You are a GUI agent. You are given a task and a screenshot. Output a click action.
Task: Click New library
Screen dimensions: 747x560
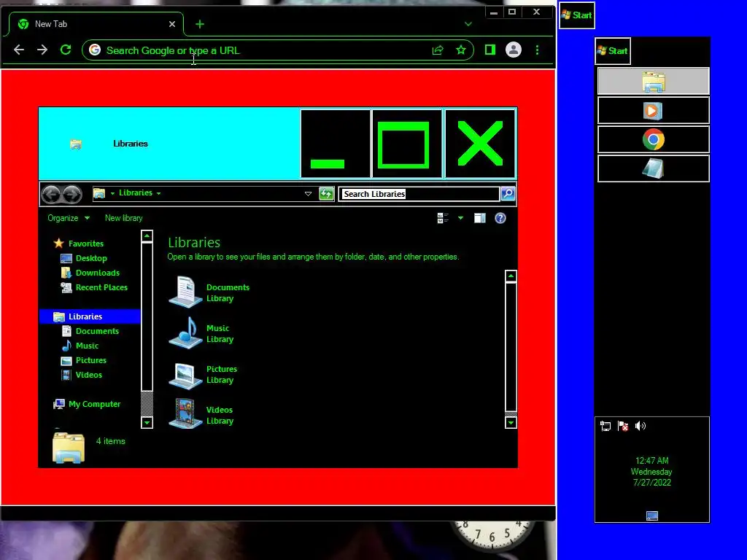123,218
